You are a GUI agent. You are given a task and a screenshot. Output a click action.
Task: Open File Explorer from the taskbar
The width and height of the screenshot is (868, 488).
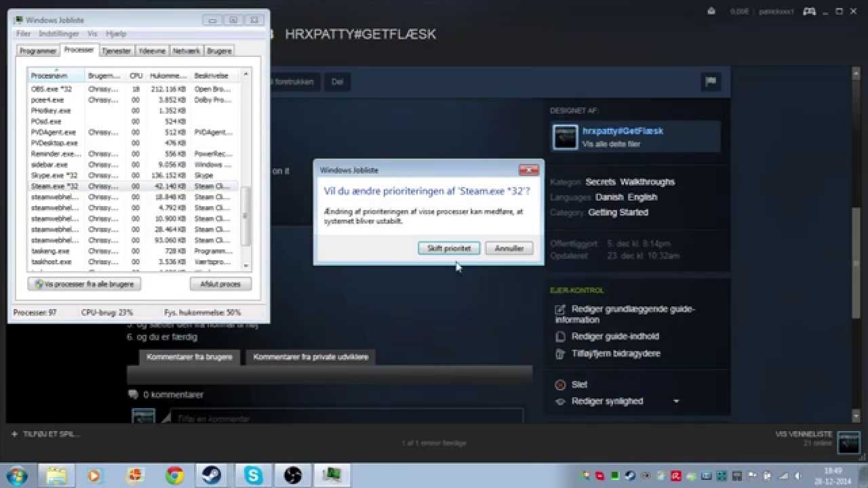pos(57,475)
